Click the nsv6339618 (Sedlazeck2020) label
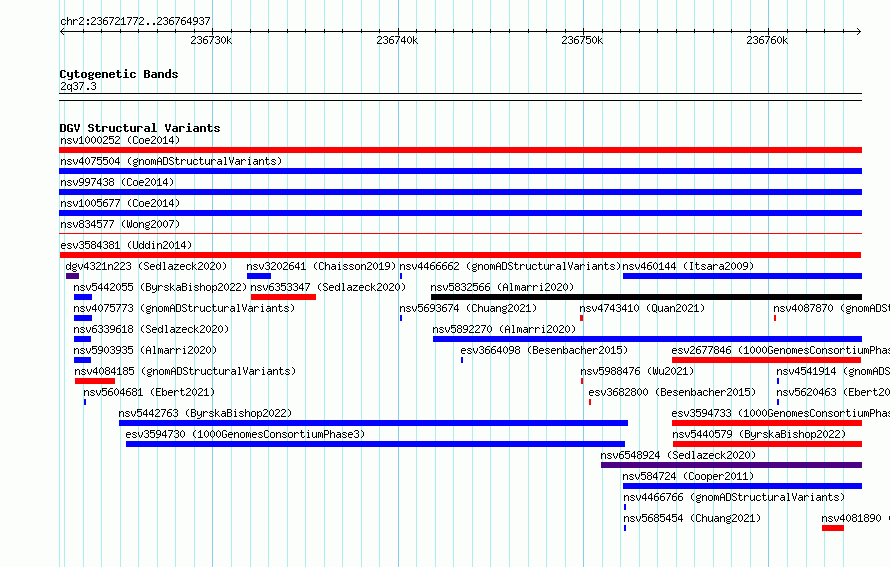Viewport: 890px width, 567px height. [151, 329]
